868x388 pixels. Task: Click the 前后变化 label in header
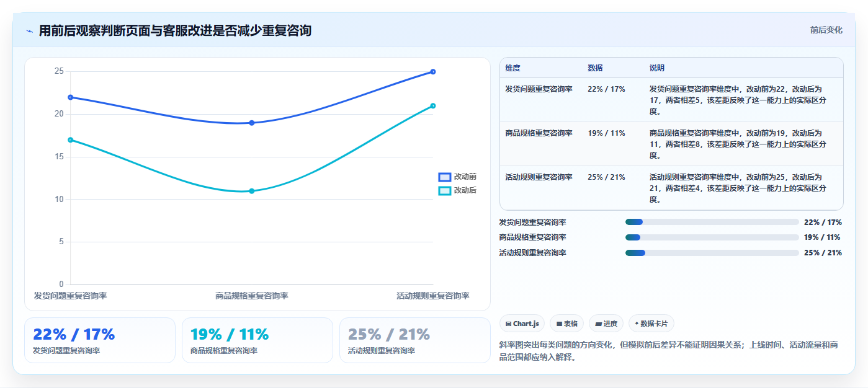pyautogui.click(x=826, y=30)
